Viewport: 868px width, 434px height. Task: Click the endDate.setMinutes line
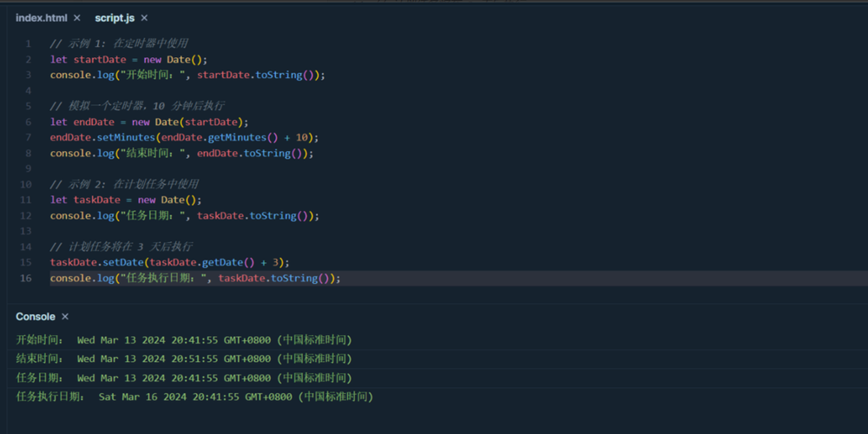(x=184, y=137)
